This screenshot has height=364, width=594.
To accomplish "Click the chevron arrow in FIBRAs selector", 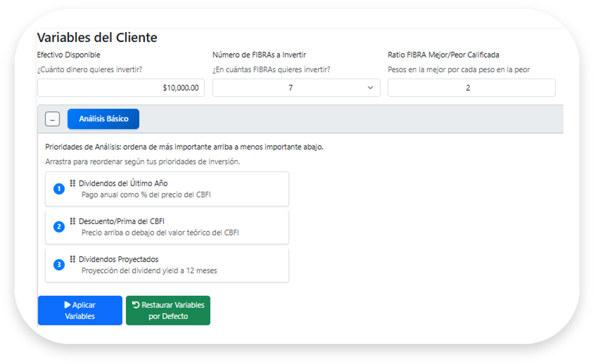I will point(370,88).
